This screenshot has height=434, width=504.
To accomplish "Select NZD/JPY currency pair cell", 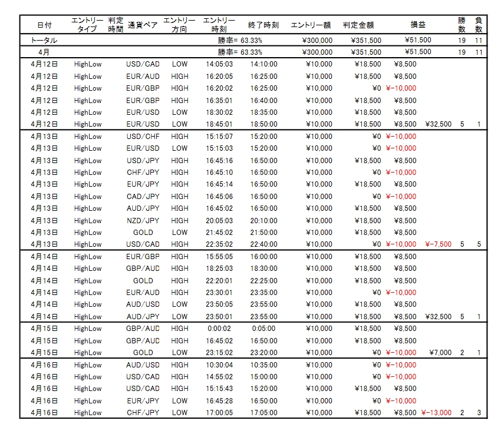I will point(143,221).
